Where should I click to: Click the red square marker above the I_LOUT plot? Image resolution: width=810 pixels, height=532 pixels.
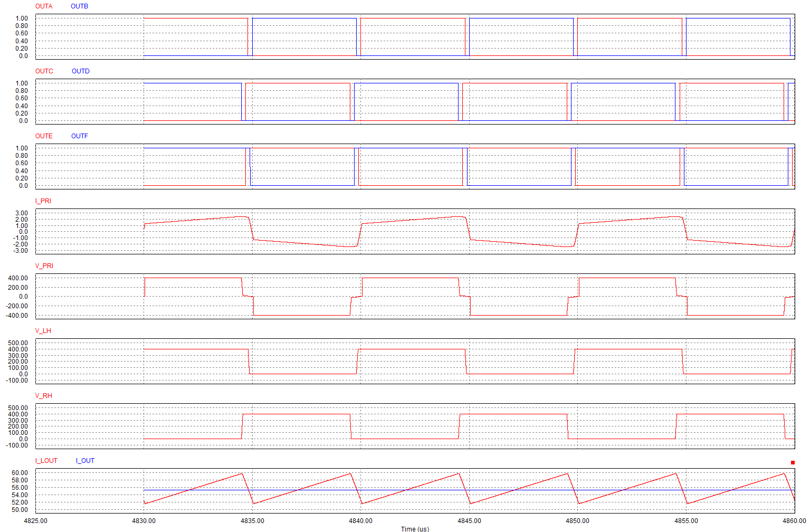793,463
